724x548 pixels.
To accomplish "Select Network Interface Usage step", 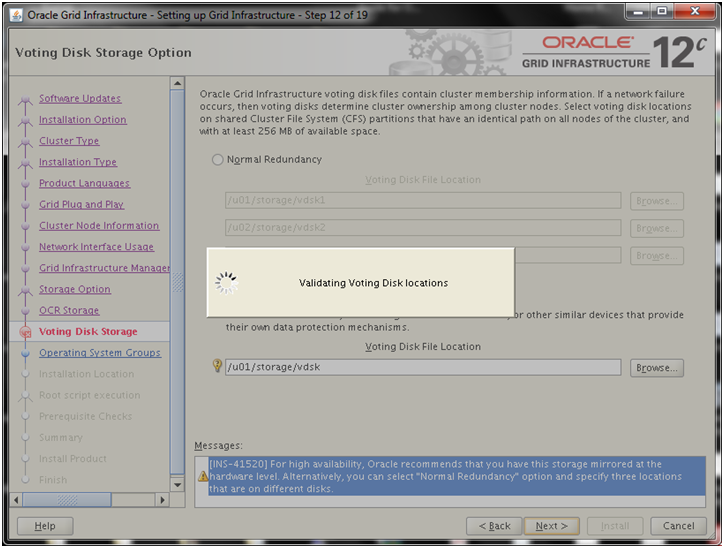I will 96,247.
